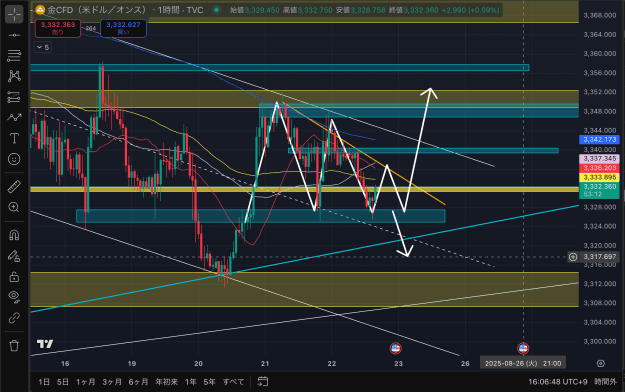
Task: Select the すべて time range
Action: pos(233,382)
